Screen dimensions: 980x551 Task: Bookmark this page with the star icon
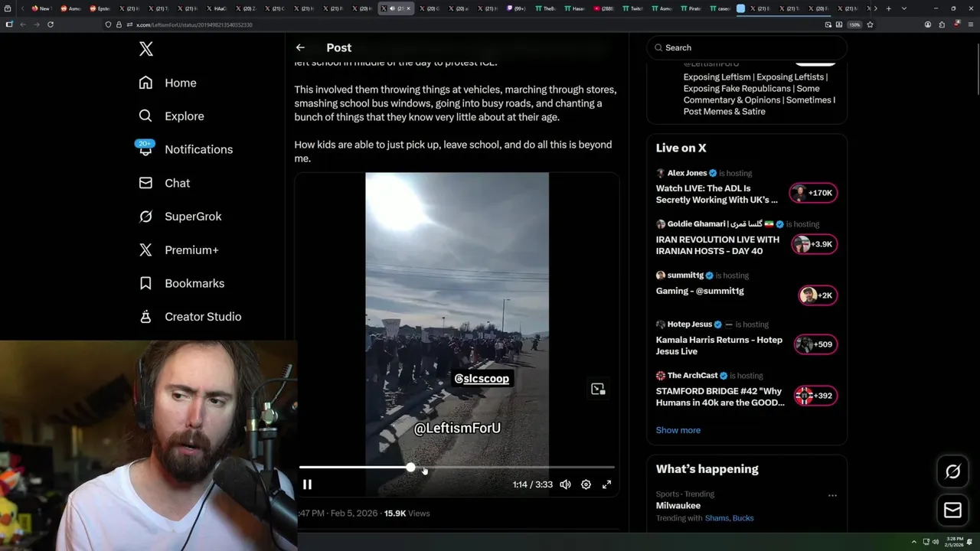[x=870, y=24]
